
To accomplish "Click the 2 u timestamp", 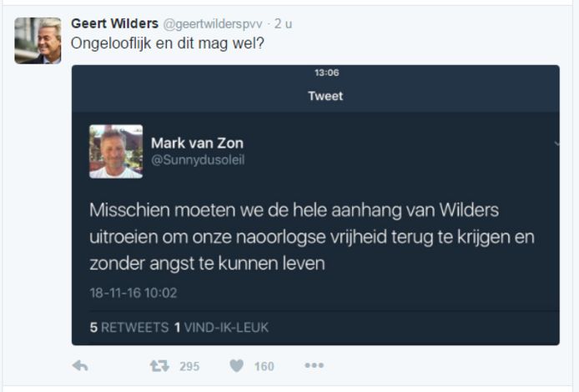I will pyautogui.click(x=283, y=24).
